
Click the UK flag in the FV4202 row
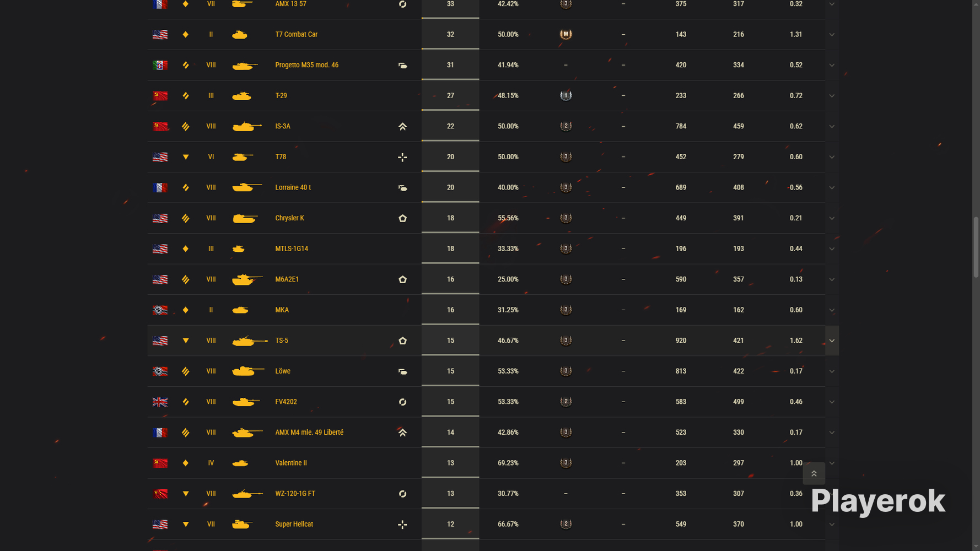pos(160,402)
